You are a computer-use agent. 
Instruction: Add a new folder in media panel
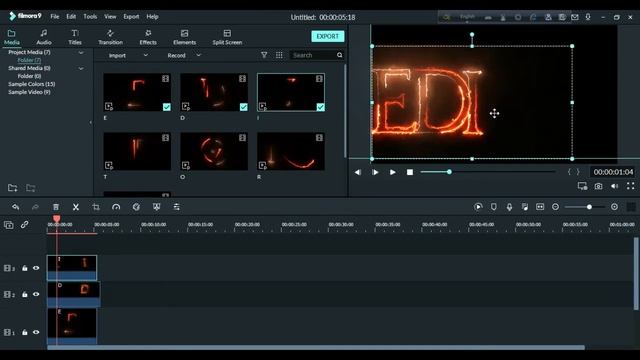coord(13,188)
